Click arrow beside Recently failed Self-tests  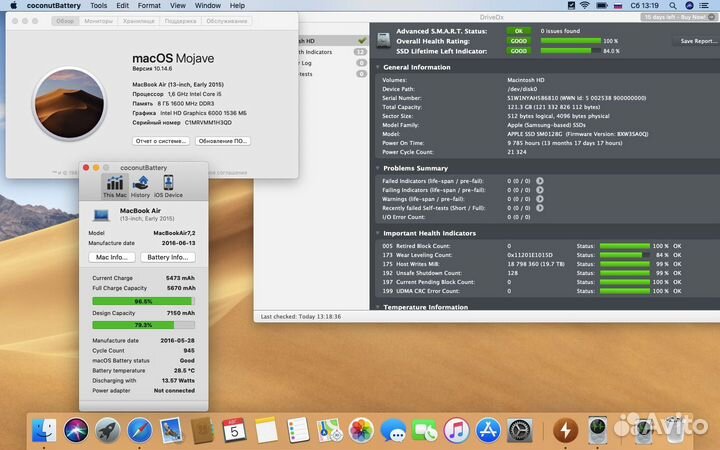[540, 208]
